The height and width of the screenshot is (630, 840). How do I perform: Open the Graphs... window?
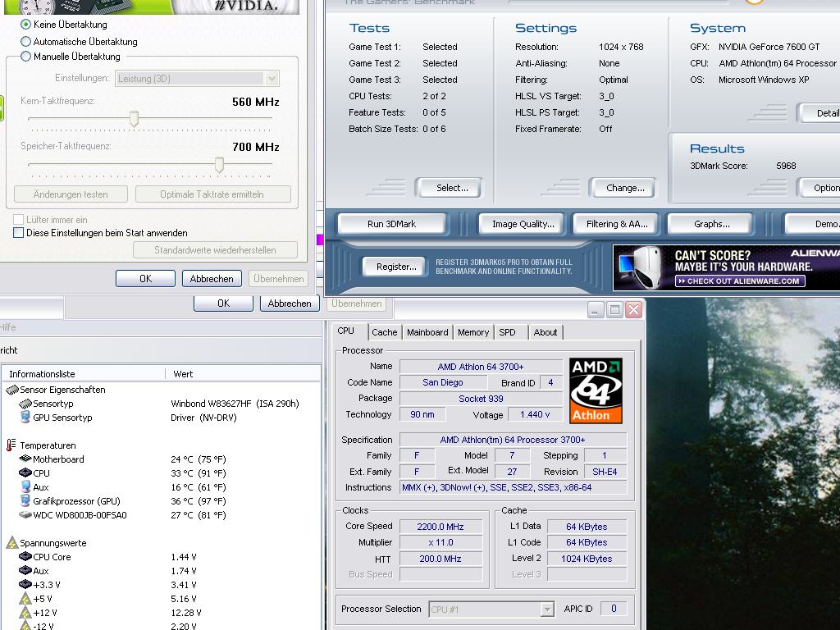click(711, 224)
